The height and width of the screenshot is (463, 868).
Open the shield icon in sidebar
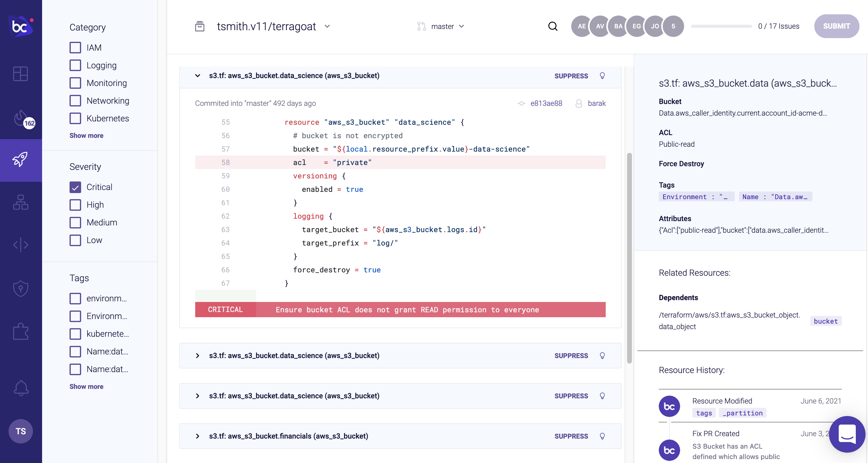click(x=20, y=288)
